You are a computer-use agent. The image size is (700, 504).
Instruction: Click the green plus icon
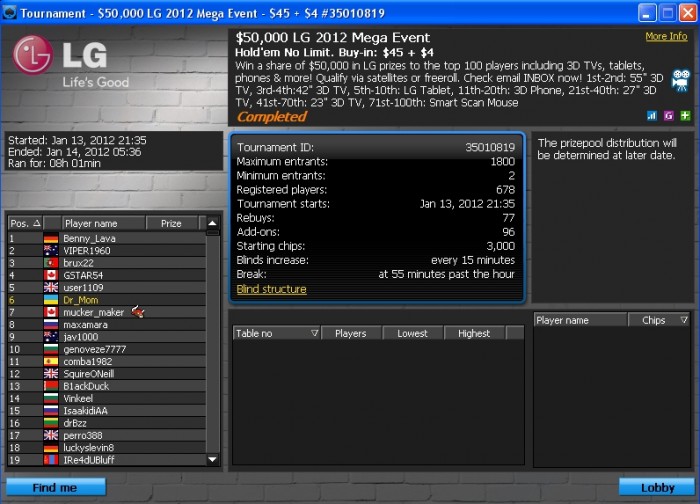685,116
